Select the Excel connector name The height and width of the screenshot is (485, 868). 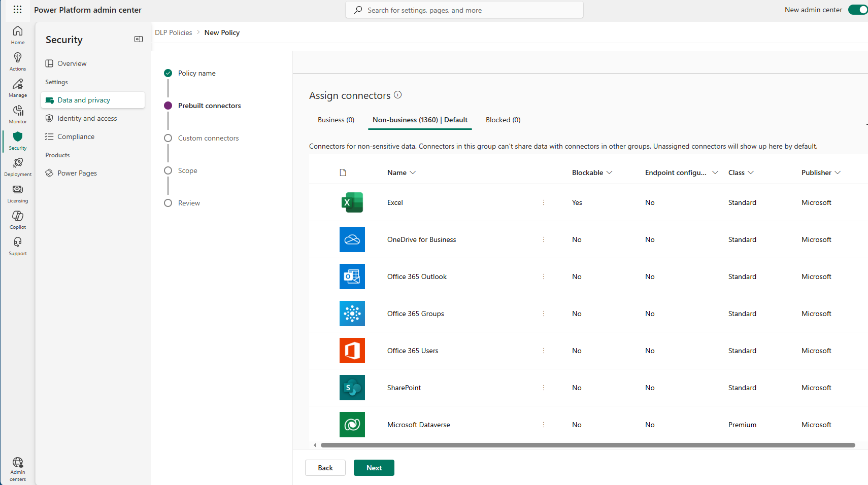(395, 202)
